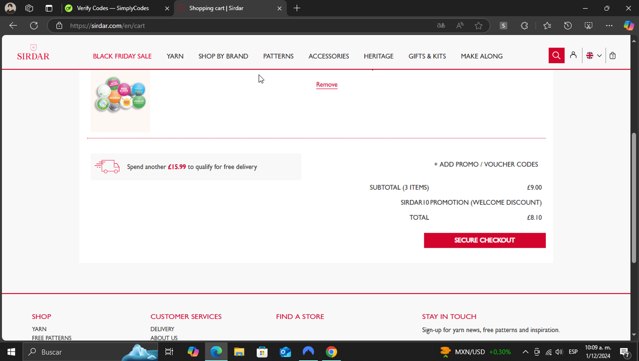This screenshot has width=639, height=361.
Task: Open the Make Along menu
Action: pyautogui.click(x=481, y=56)
